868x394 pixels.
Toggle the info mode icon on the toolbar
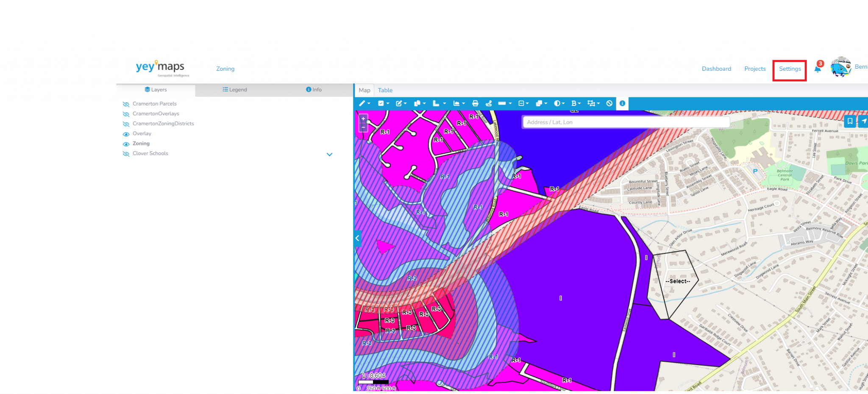(622, 103)
